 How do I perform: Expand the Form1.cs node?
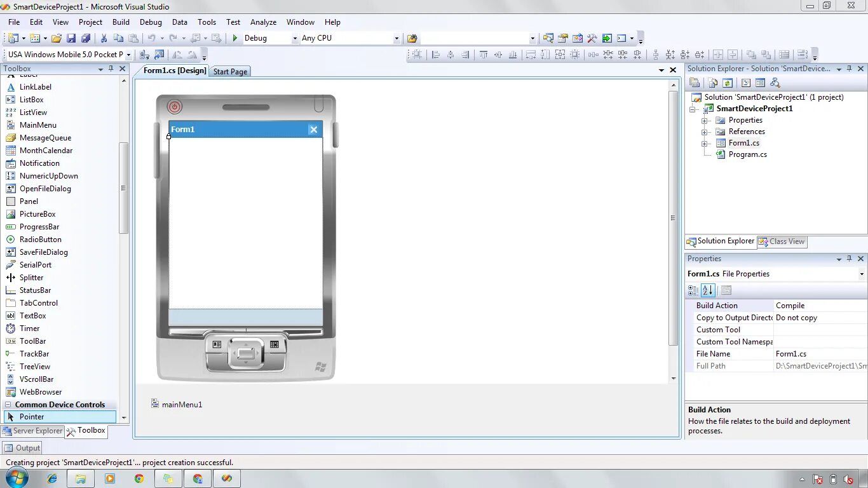point(705,143)
